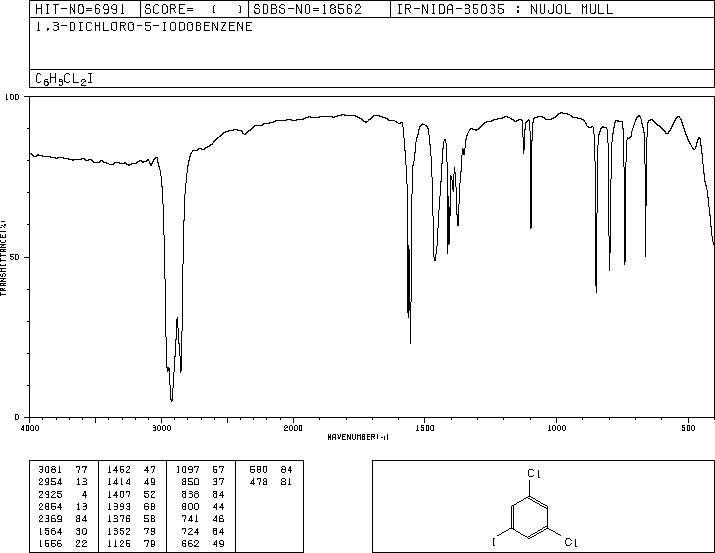Screen dimensions: 715x553
Task: Click the transmittance value 37 beside 850
Action: pyautogui.click(x=218, y=482)
